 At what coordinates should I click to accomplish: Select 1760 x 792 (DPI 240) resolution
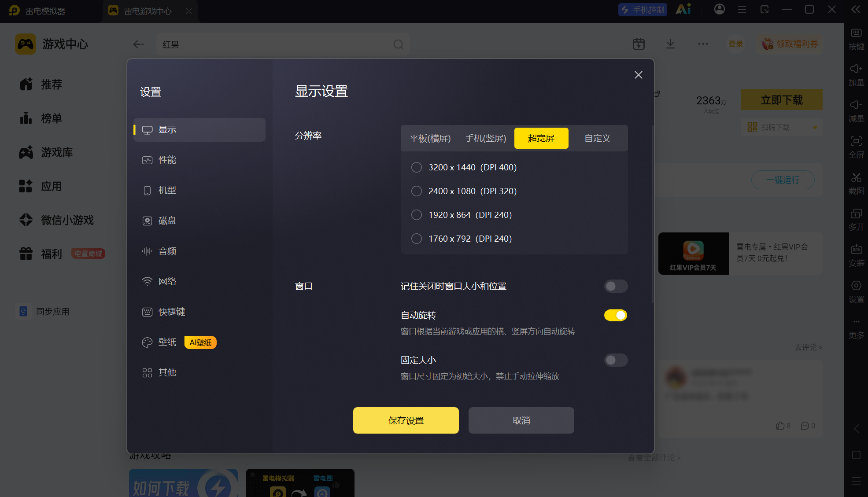point(462,239)
